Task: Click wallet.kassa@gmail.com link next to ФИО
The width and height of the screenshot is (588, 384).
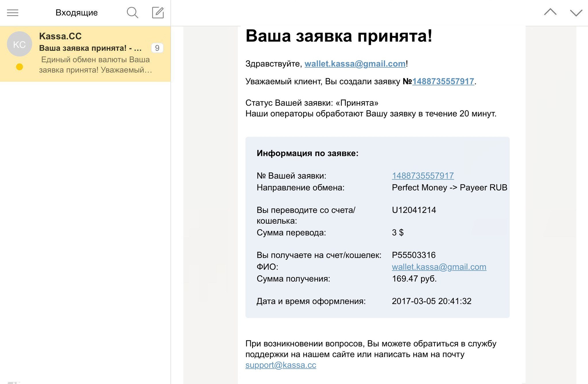Action: coord(439,267)
